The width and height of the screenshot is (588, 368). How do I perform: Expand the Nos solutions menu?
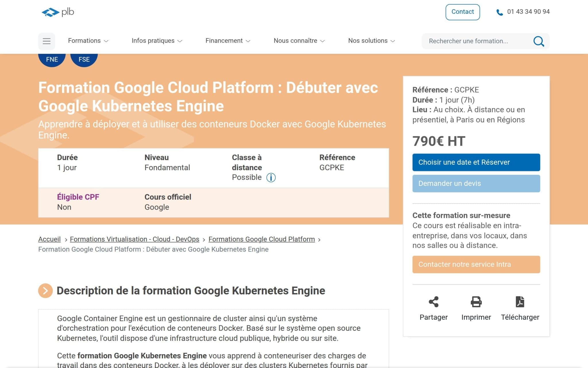click(x=372, y=41)
